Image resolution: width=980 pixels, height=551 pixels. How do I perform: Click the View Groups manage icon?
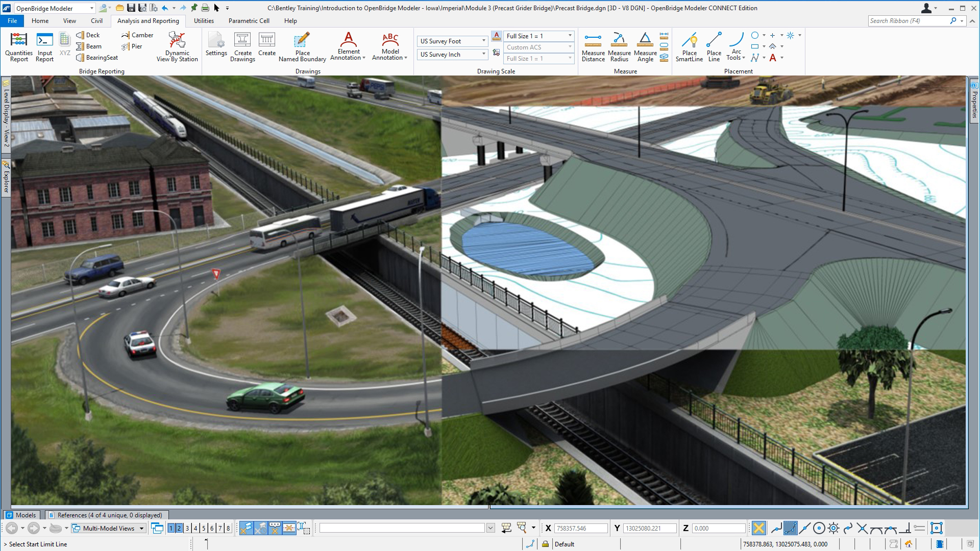point(157,528)
